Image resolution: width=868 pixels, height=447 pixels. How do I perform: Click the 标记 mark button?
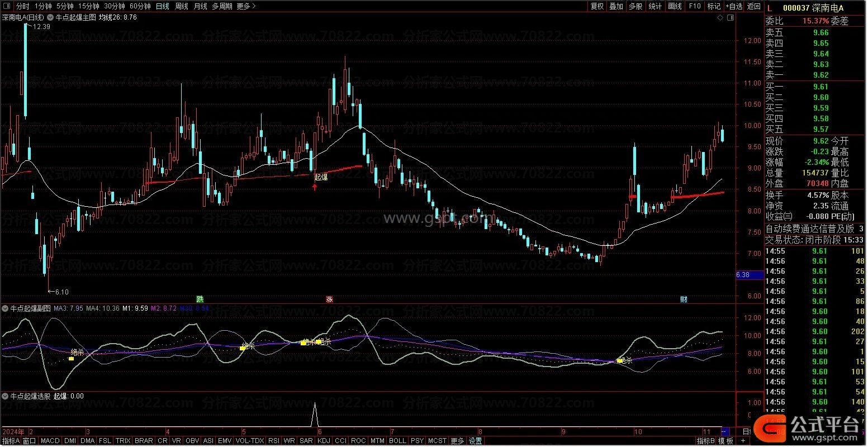(x=714, y=7)
